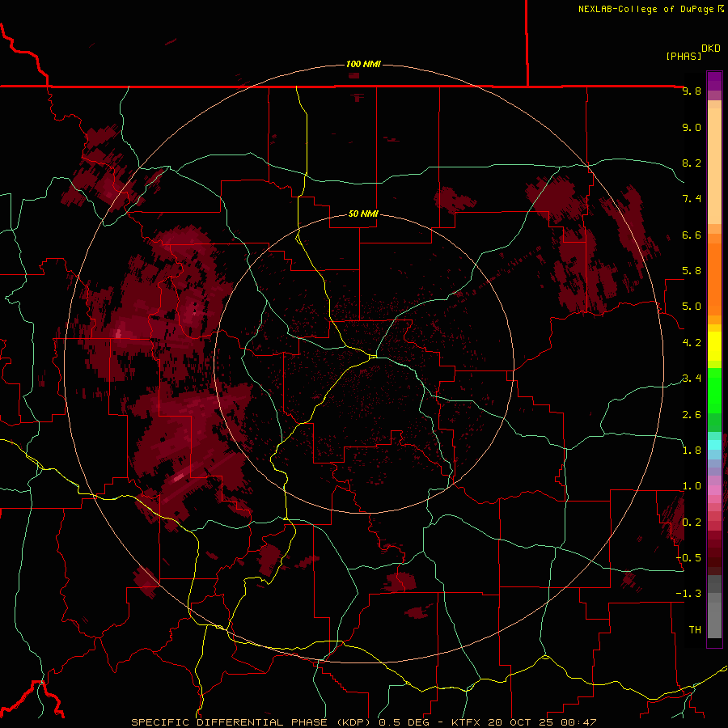Click the 6.6 scale value
728x728 pixels.
[x=692, y=235]
